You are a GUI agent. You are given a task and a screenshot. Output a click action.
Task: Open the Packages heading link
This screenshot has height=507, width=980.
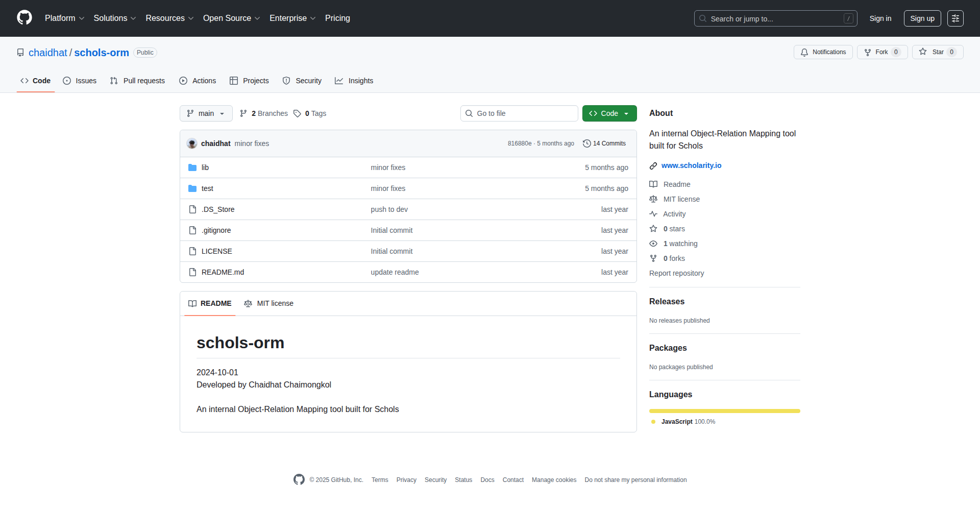[668, 348]
